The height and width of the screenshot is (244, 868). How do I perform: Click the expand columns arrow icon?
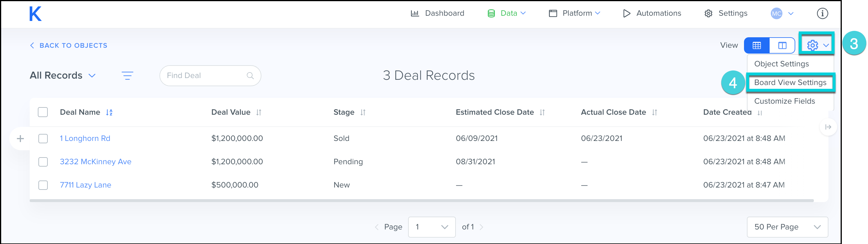[828, 127]
